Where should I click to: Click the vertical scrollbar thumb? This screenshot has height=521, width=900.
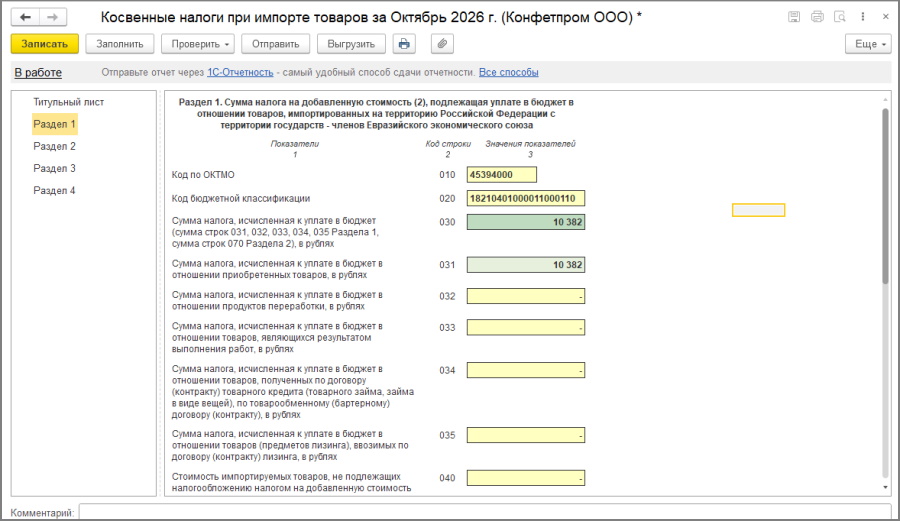[x=885, y=195]
